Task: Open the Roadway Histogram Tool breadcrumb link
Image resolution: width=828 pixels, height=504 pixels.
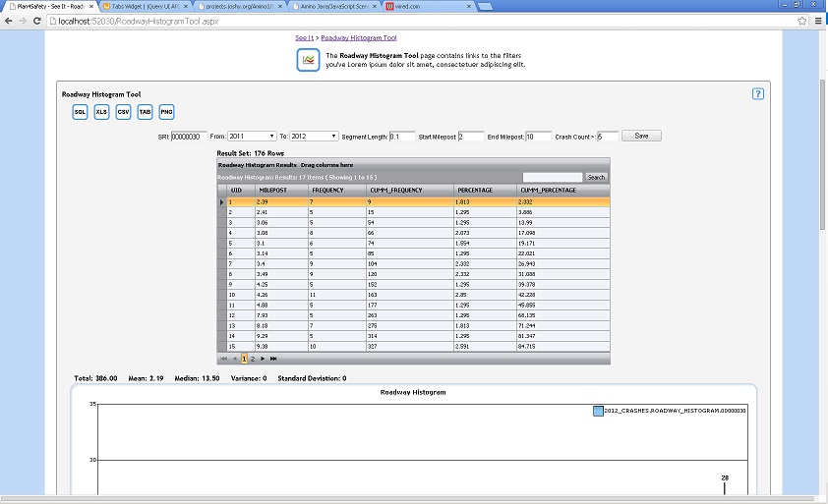Action: pos(359,38)
